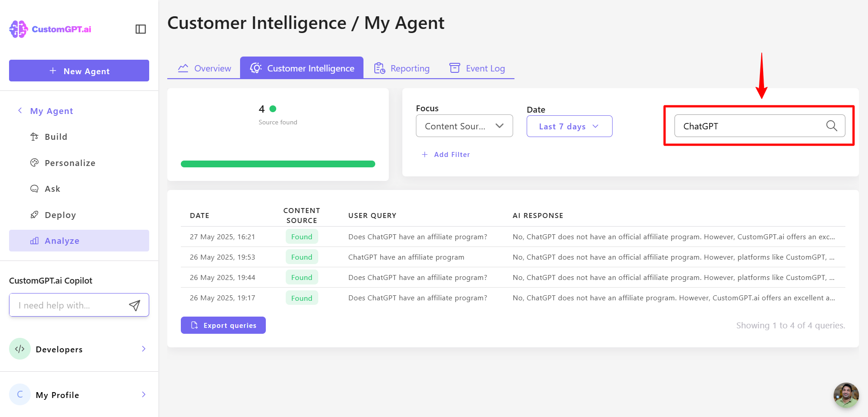
Task: Click the Ask chat bubble icon
Action: (34, 189)
